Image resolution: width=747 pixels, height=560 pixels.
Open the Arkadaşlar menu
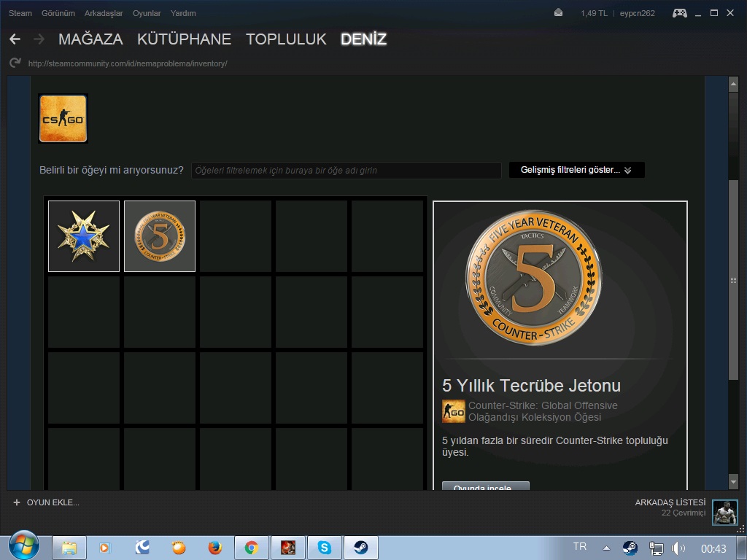point(104,13)
